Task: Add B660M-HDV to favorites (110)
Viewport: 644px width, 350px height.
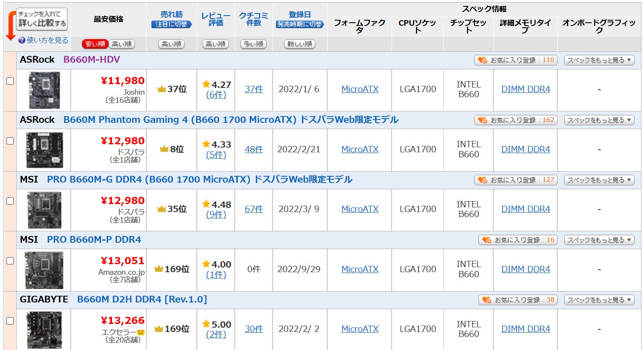Action: pyautogui.click(x=516, y=60)
